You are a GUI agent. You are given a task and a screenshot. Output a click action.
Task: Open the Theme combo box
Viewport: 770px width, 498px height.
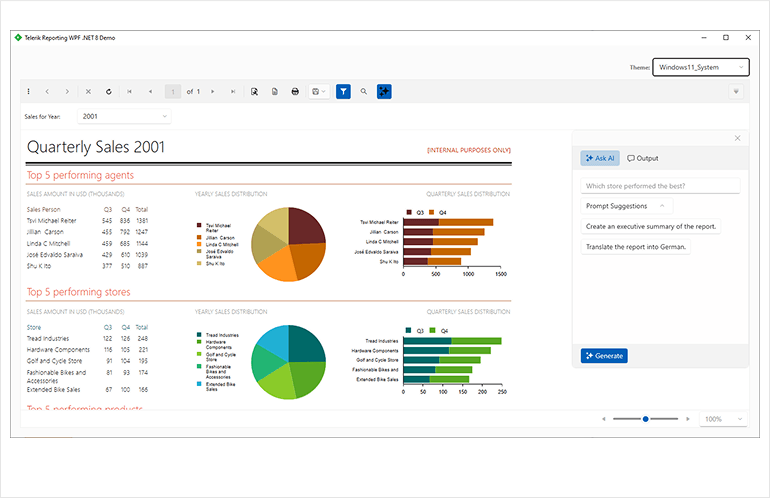point(701,67)
